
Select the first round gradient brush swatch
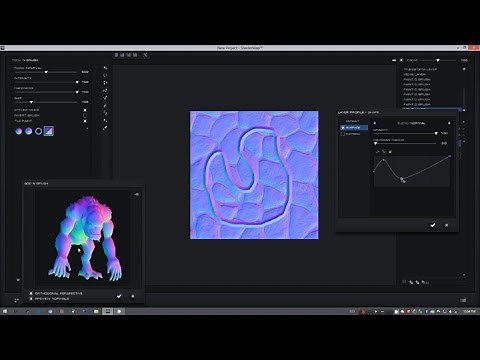19,131
